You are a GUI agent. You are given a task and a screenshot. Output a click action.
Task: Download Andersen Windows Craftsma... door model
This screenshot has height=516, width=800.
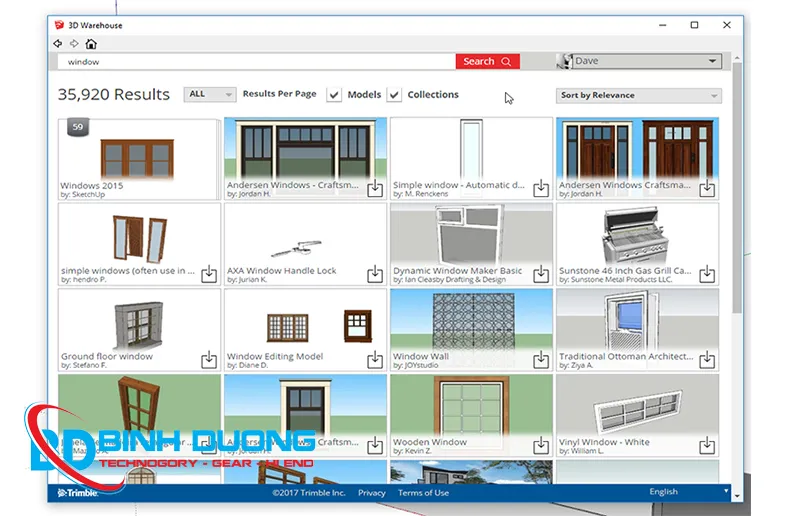pos(707,188)
